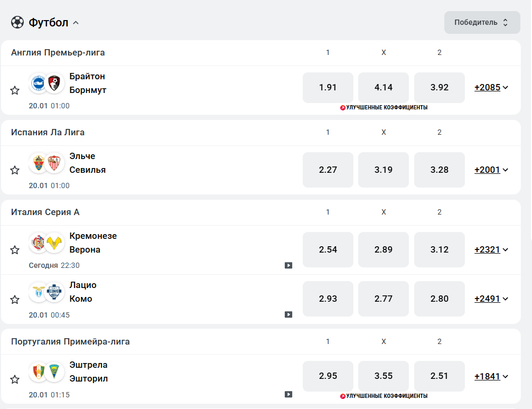Open the Победитель market dropdown
Image resolution: width=532 pixels, height=409 pixels.
pos(482,22)
